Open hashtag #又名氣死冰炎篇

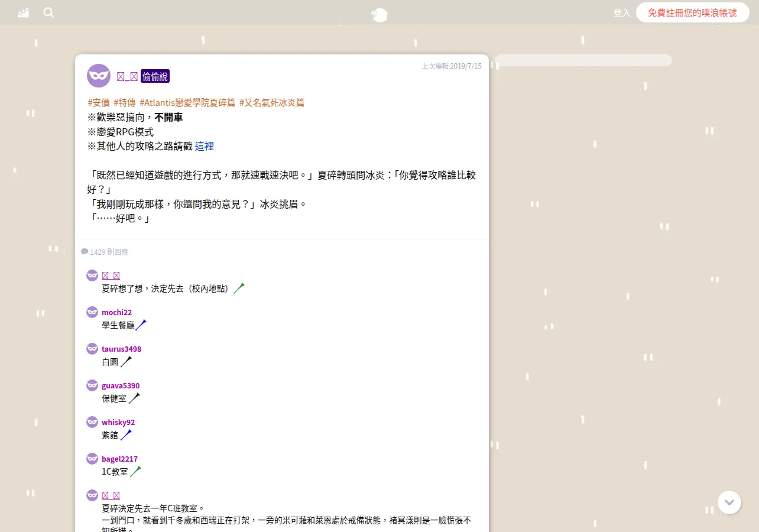click(272, 102)
